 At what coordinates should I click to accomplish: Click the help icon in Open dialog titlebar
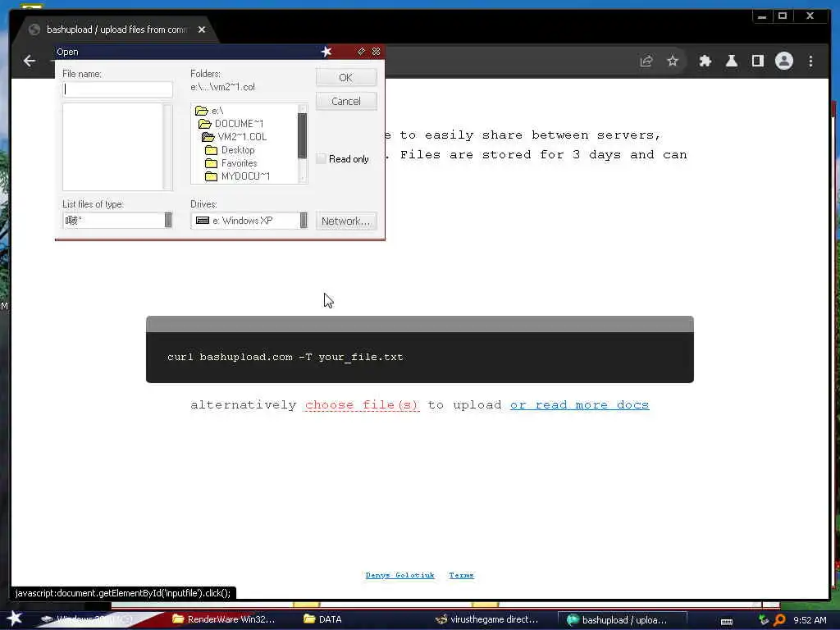[361, 52]
